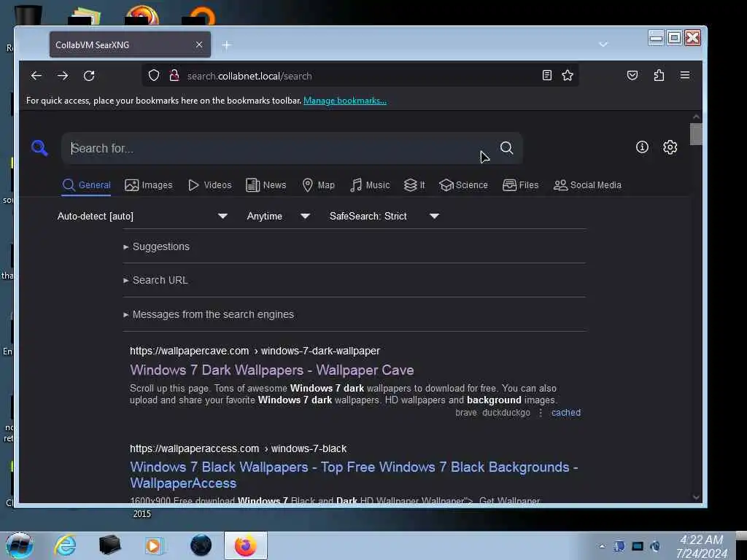
Task: Open the SafeSearch: Strict dropdown
Action: [384, 216]
